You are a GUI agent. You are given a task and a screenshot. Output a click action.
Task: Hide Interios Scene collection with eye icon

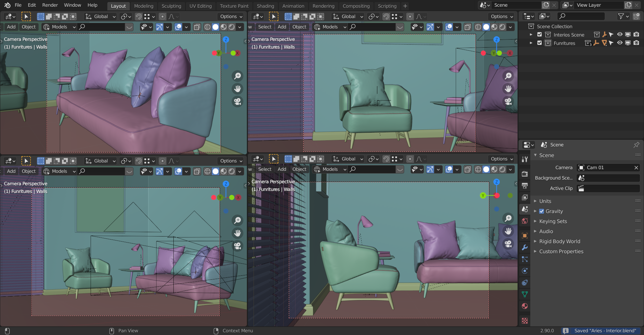620,35
